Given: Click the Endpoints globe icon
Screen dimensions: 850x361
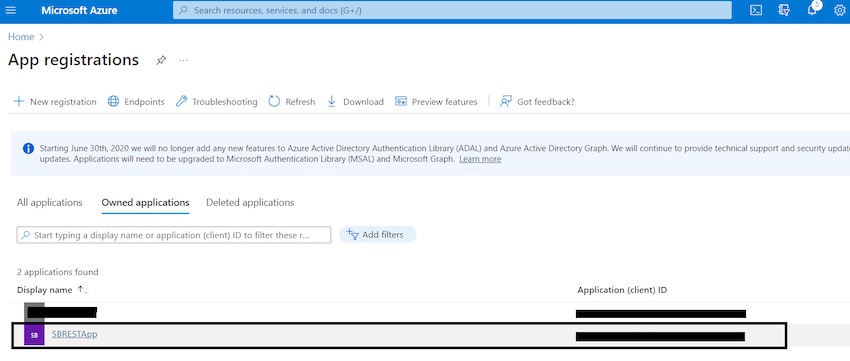Looking at the screenshot, I should click(x=113, y=101).
